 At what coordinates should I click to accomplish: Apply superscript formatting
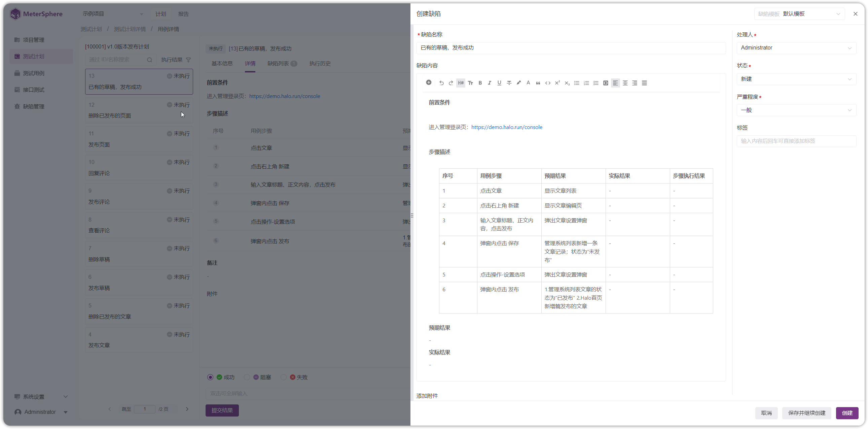557,83
